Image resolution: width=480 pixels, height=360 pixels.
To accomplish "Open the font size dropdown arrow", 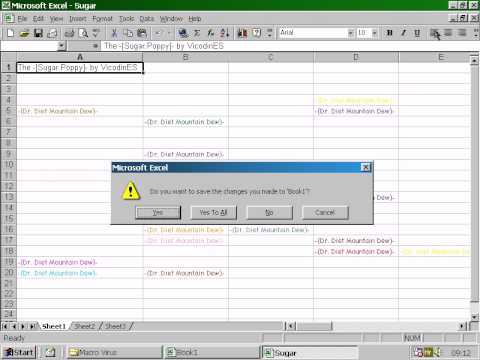I will [375, 33].
